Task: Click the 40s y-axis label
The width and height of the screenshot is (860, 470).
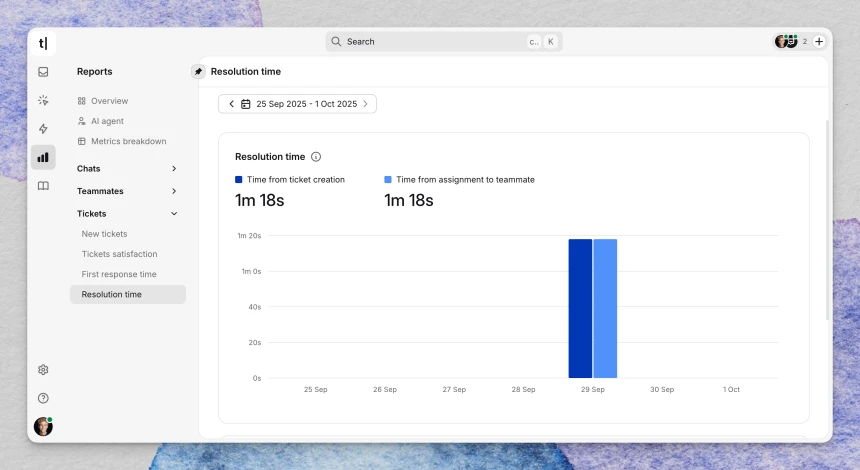Action: [x=254, y=307]
